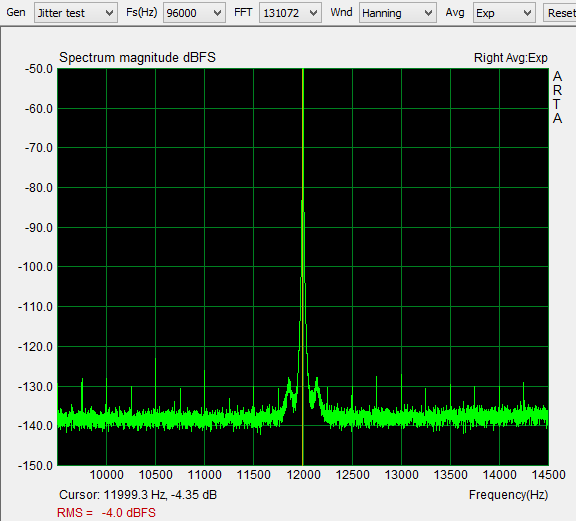Viewport: 576px width, 521px height.
Task: Click the -50.0 top label on the vertical axis
Action: tap(39, 69)
